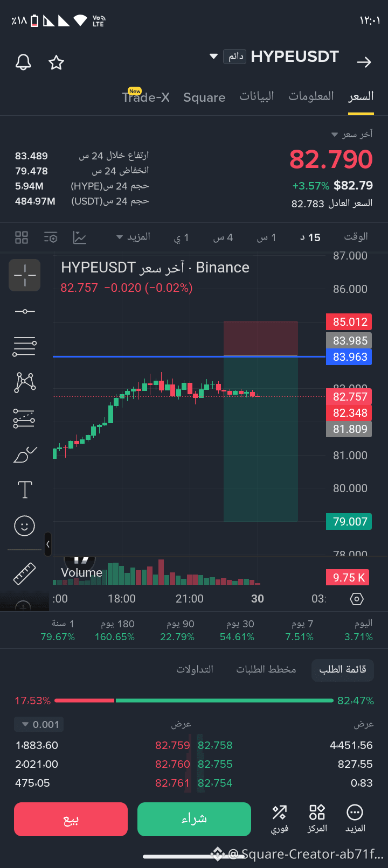Click the buy/sell ratio bar
The image size is (388, 868).
point(194,701)
